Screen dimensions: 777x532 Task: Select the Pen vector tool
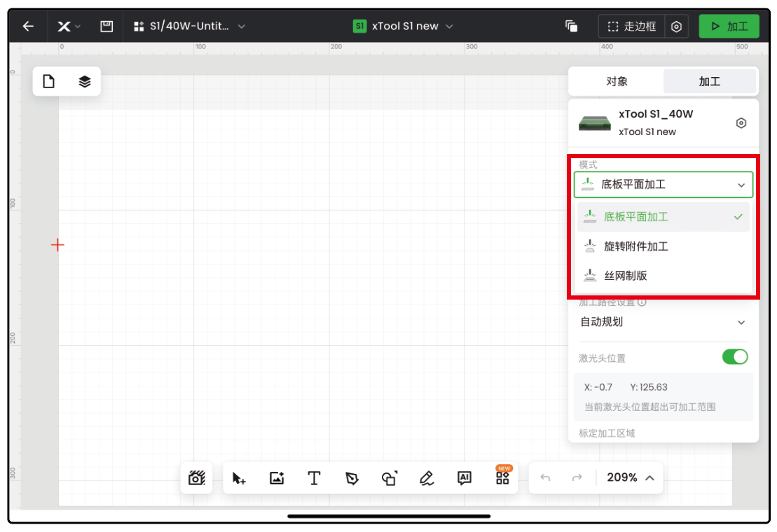352,478
